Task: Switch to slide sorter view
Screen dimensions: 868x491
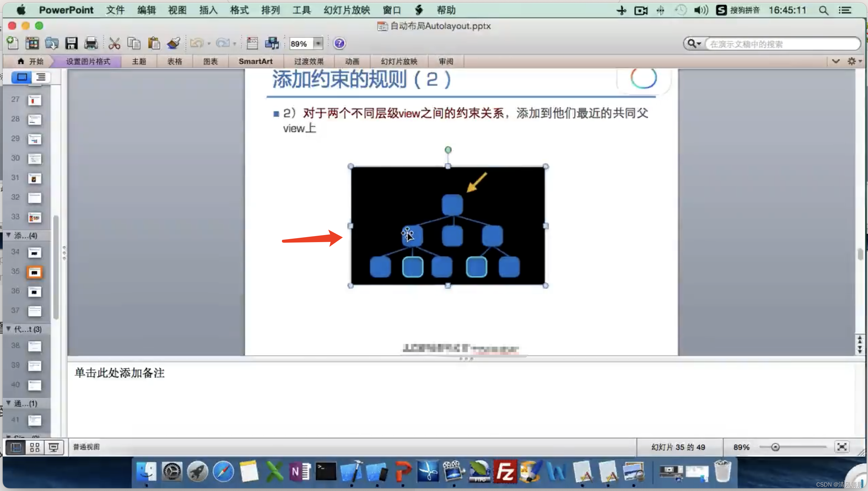Action: [35, 447]
